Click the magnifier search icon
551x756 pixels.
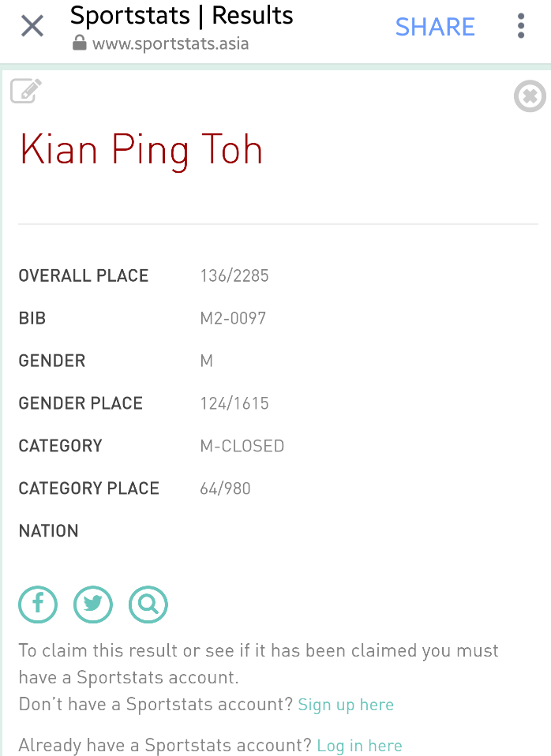[x=148, y=604]
